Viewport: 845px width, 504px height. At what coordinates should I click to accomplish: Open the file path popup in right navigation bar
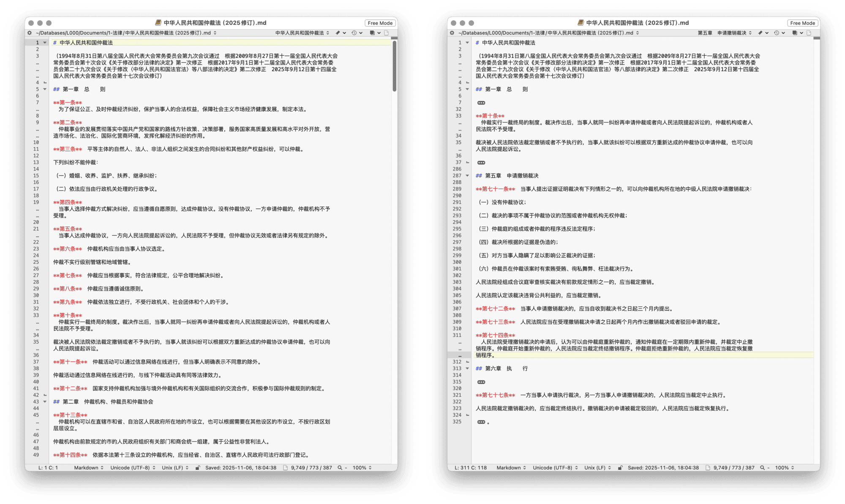click(548, 33)
